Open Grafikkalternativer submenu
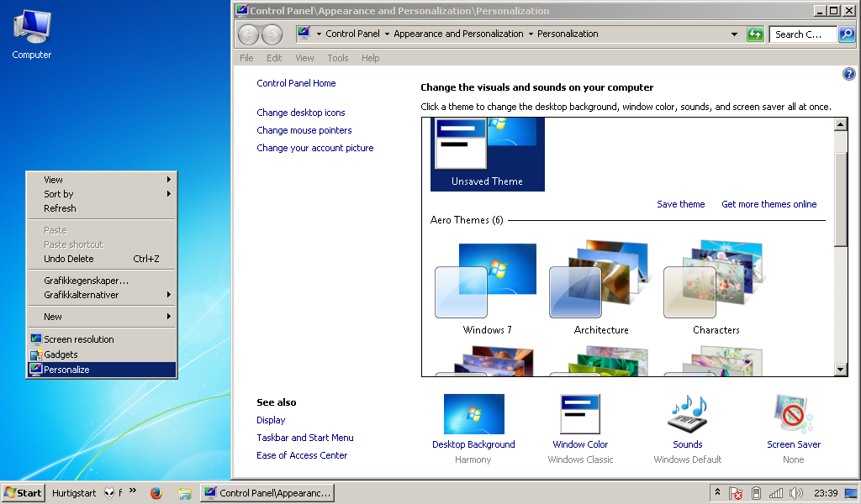This screenshot has width=861, height=504. 102,295
